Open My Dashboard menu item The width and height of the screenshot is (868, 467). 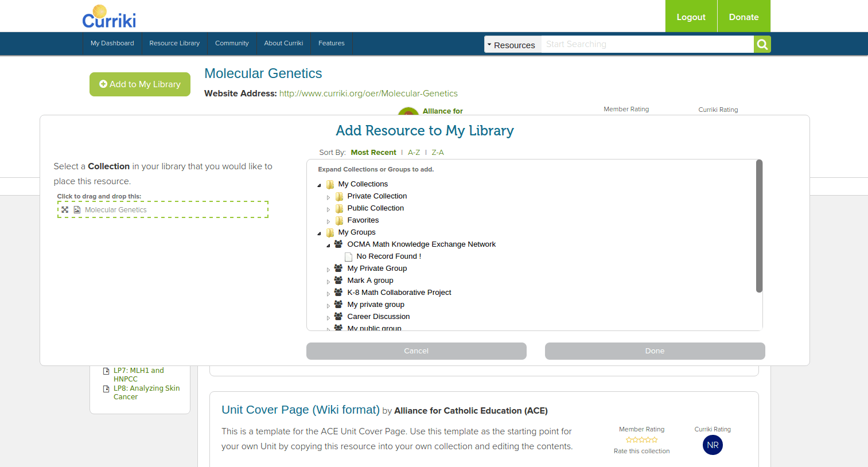[x=112, y=43]
